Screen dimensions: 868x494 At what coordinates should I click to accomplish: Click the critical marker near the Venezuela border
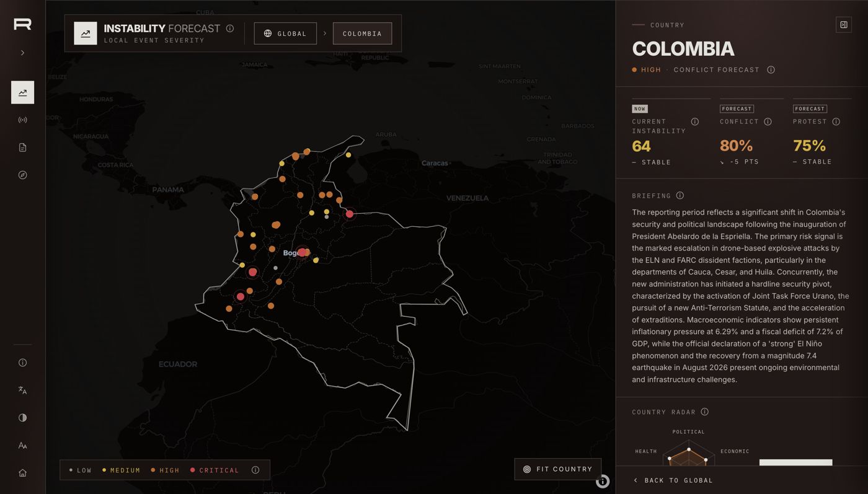(350, 214)
